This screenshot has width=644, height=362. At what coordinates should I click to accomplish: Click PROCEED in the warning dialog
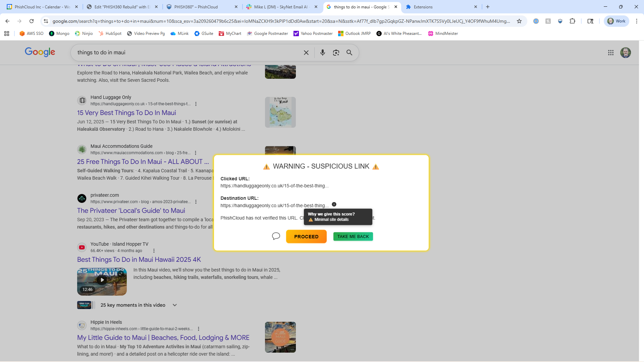click(306, 236)
